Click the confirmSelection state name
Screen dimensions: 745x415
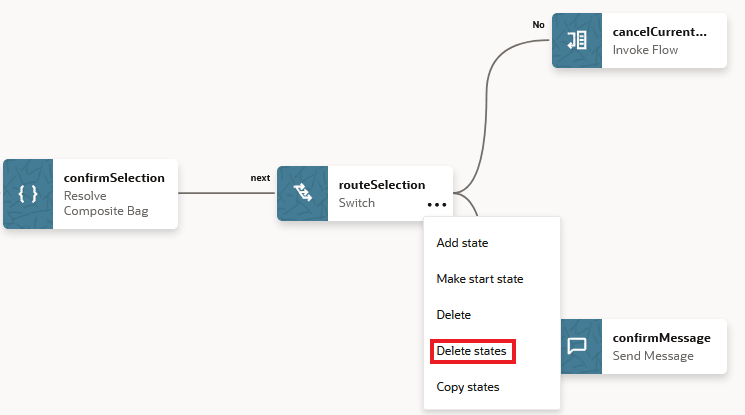point(114,178)
